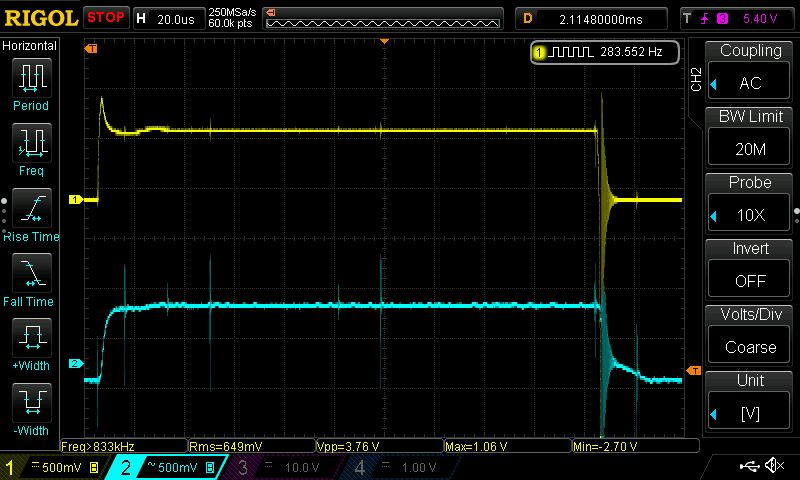Click the CH2 menu tab label
The image size is (800, 480).
696,79
